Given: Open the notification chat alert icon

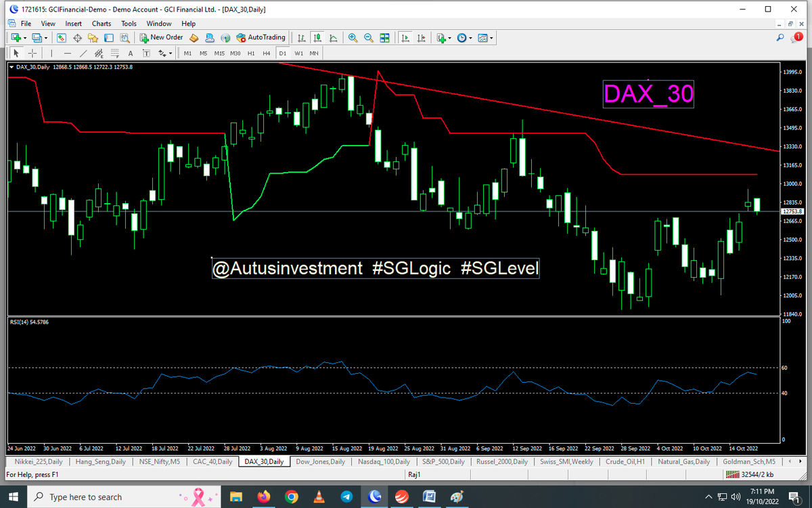Looking at the screenshot, I should (x=796, y=38).
